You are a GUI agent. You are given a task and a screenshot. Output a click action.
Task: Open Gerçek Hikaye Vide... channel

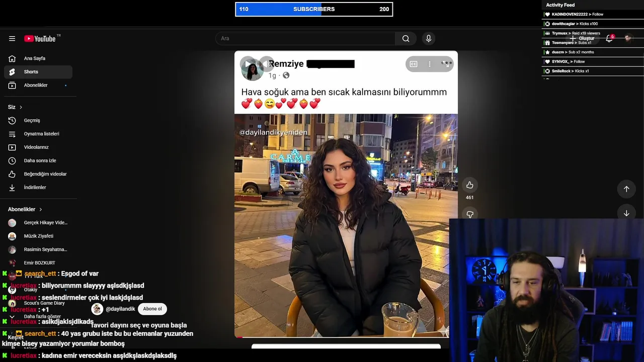38,223
